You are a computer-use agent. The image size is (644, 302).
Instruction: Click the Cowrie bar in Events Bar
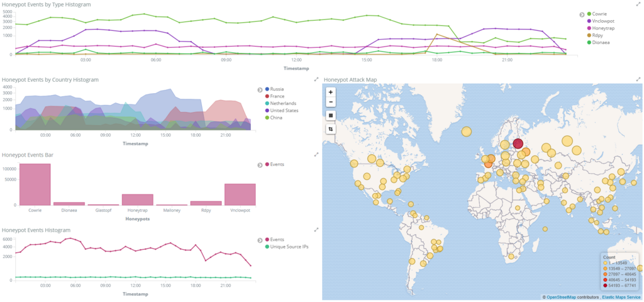(x=35, y=184)
